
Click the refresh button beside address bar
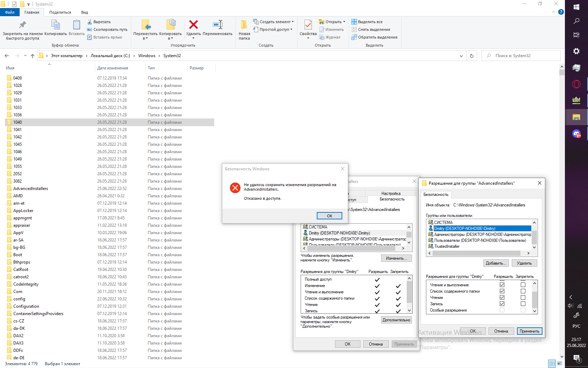point(472,56)
